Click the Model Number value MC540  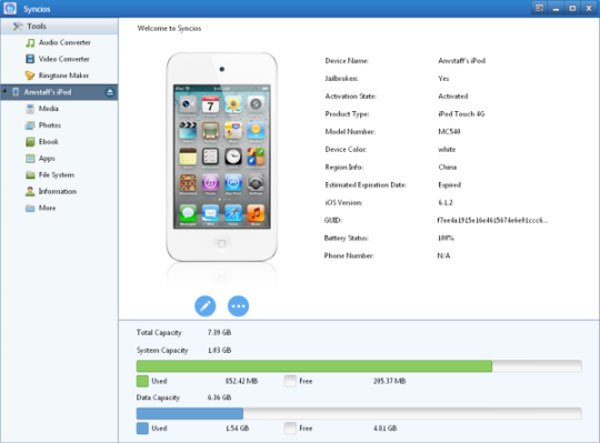[x=449, y=132]
